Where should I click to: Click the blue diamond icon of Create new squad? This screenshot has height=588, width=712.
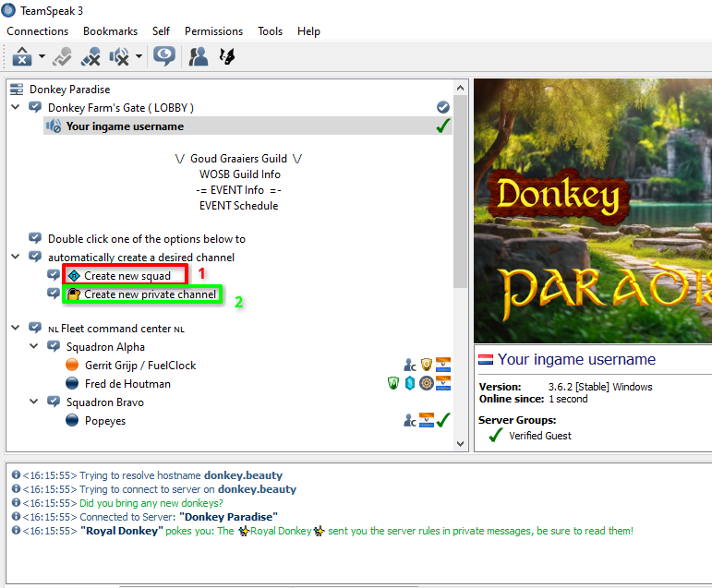(74, 276)
